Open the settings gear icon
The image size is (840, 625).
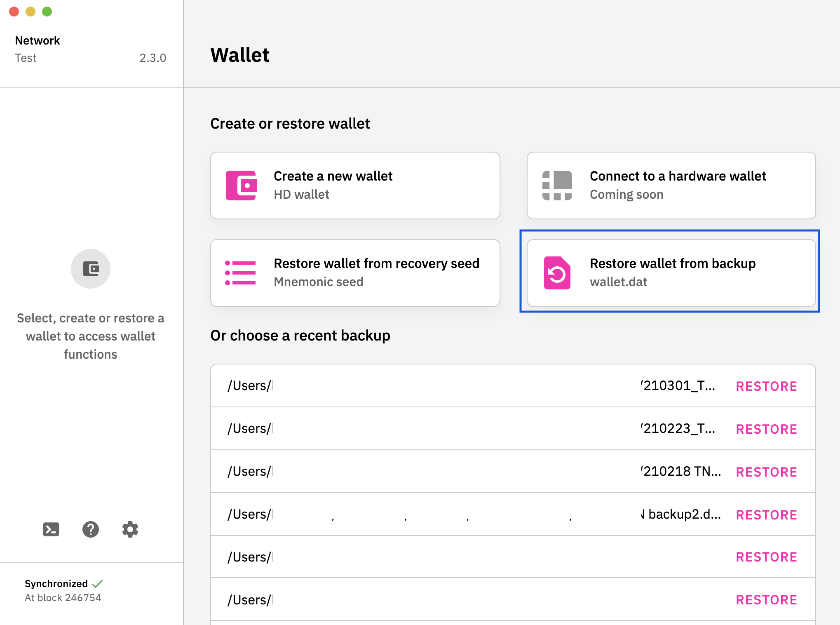tap(130, 529)
